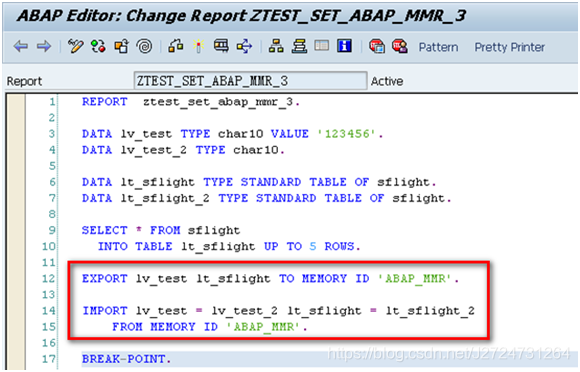Click the value '123456' on line 3
Viewport: 580px width, 372px height.
346,134
